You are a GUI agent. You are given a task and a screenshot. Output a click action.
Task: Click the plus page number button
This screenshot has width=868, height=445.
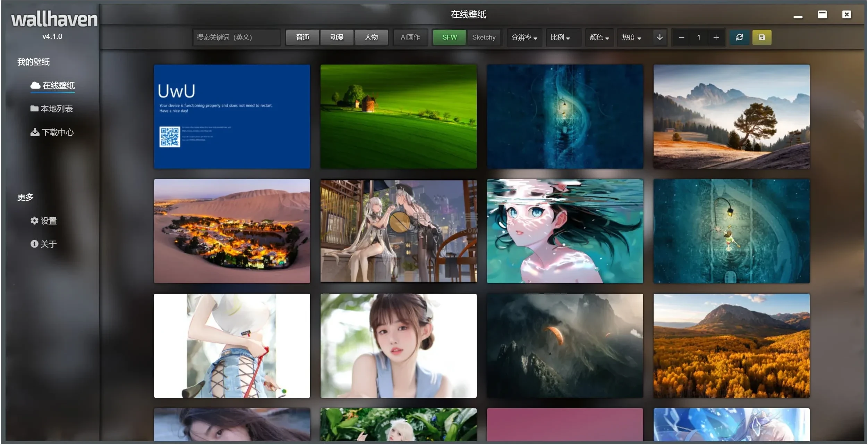click(716, 37)
